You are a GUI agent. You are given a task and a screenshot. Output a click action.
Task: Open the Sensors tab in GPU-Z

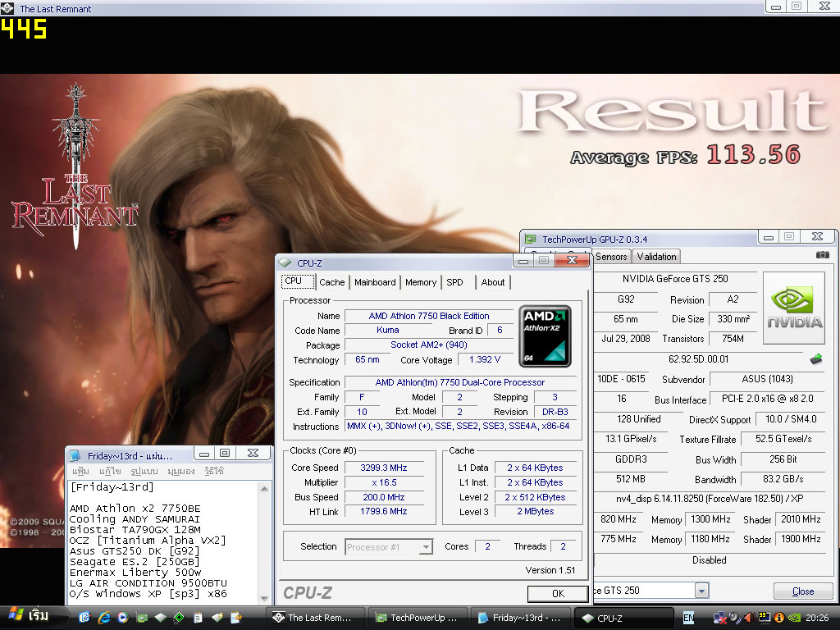click(611, 257)
